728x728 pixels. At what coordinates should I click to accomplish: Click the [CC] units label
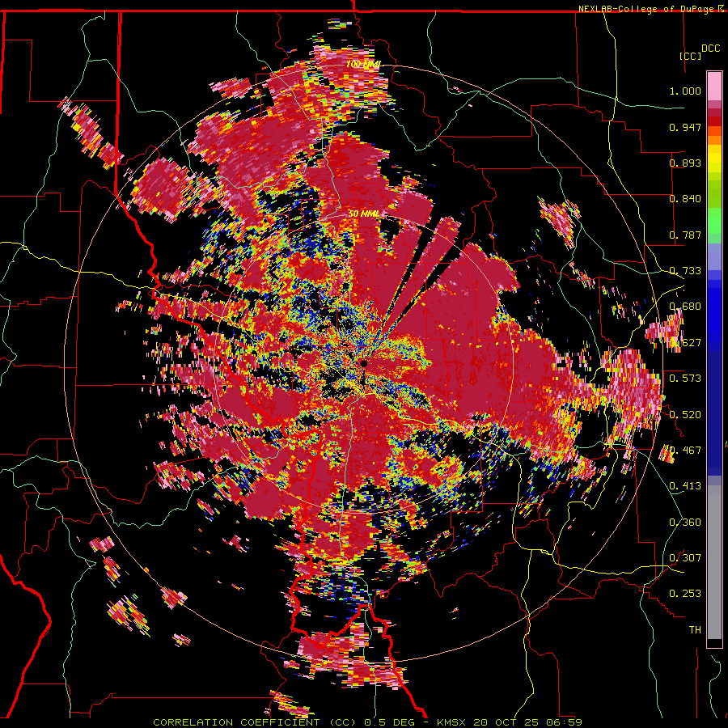[690, 56]
